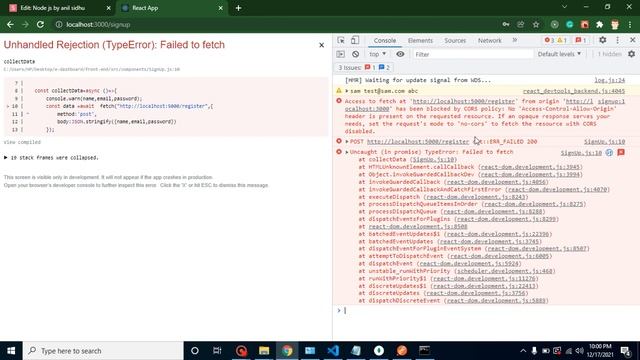This screenshot has width=640, height=360.
Task: Click the issues counter badge in DevTools header
Action: pyautogui.click(x=580, y=40)
